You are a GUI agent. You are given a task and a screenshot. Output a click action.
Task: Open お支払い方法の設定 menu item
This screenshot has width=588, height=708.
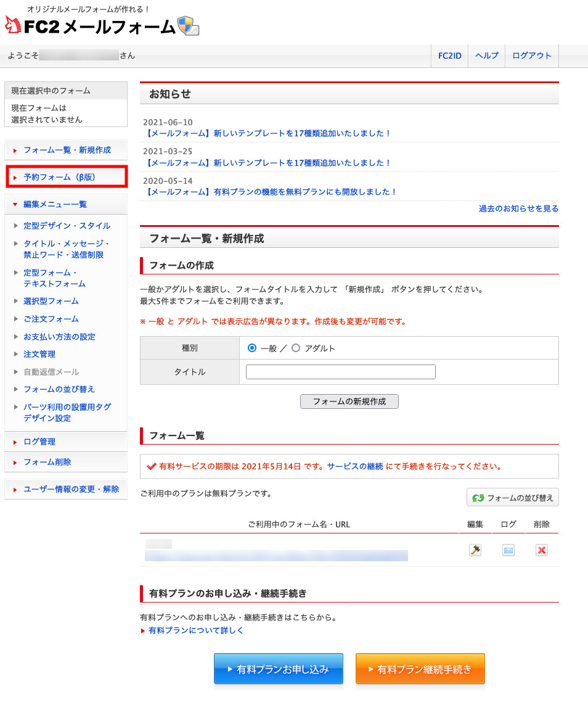pyautogui.click(x=59, y=337)
